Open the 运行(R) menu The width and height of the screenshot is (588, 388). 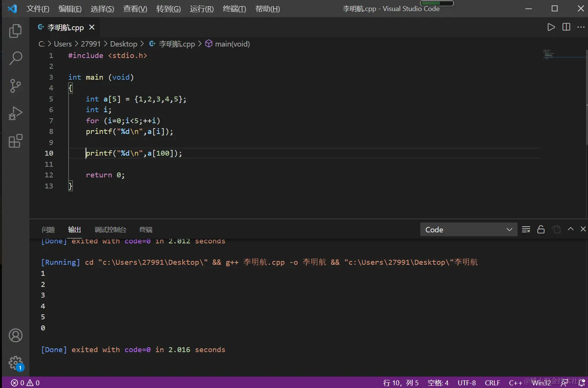[202, 9]
